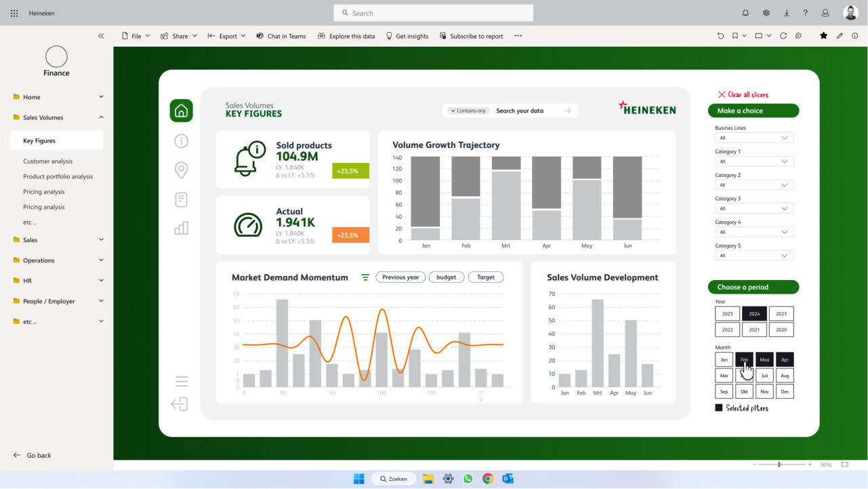Screen dimensions: 868x489
Task: Toggle the 2025 year slicer
Action: (727, 314)
